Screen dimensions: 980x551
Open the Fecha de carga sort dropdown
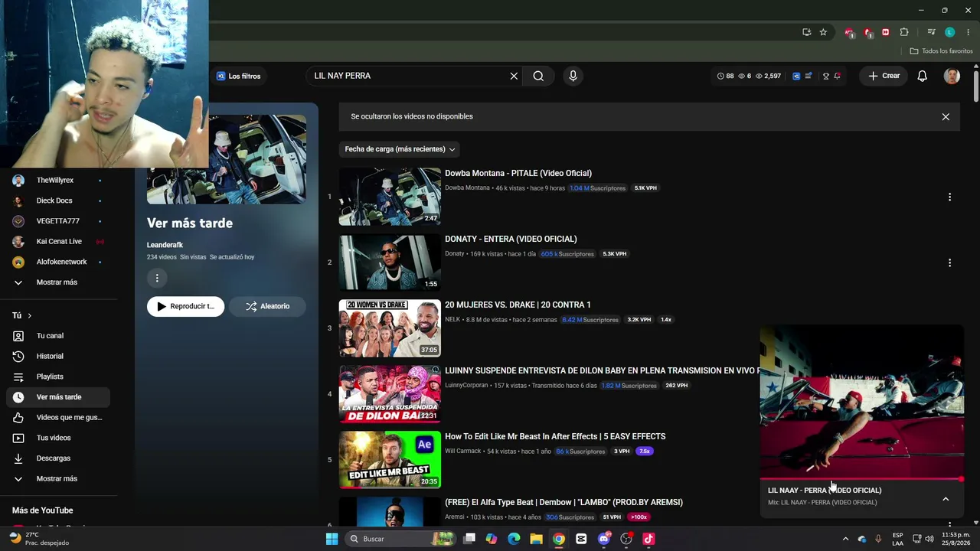point(400,149)
